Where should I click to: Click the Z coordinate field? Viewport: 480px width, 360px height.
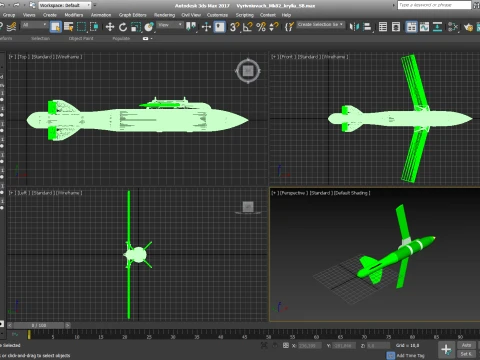[x=378, y=346]
